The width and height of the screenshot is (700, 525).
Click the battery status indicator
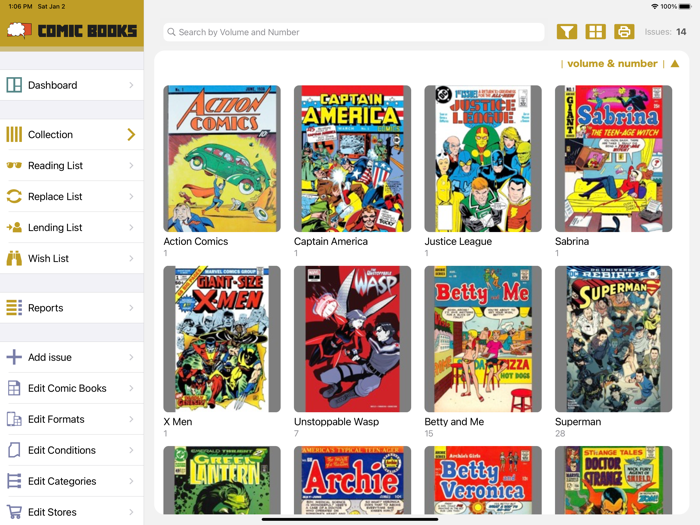click(x=685, y=6)
